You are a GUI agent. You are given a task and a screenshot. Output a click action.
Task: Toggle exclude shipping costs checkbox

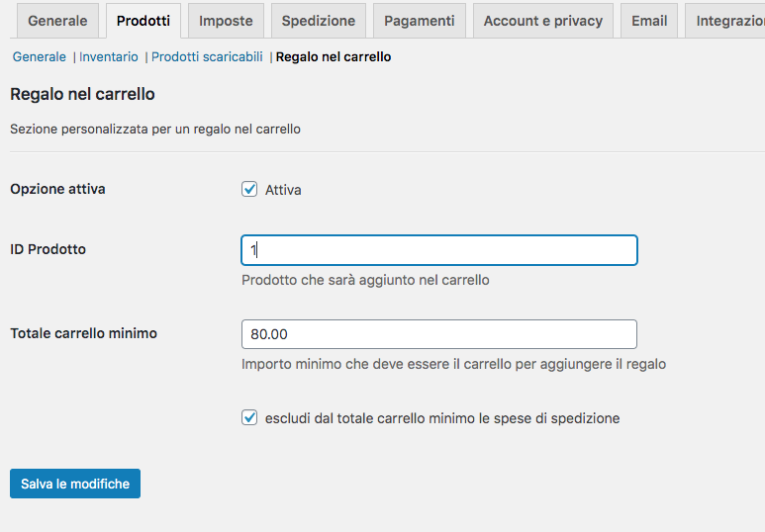click(x=249, y=417)
